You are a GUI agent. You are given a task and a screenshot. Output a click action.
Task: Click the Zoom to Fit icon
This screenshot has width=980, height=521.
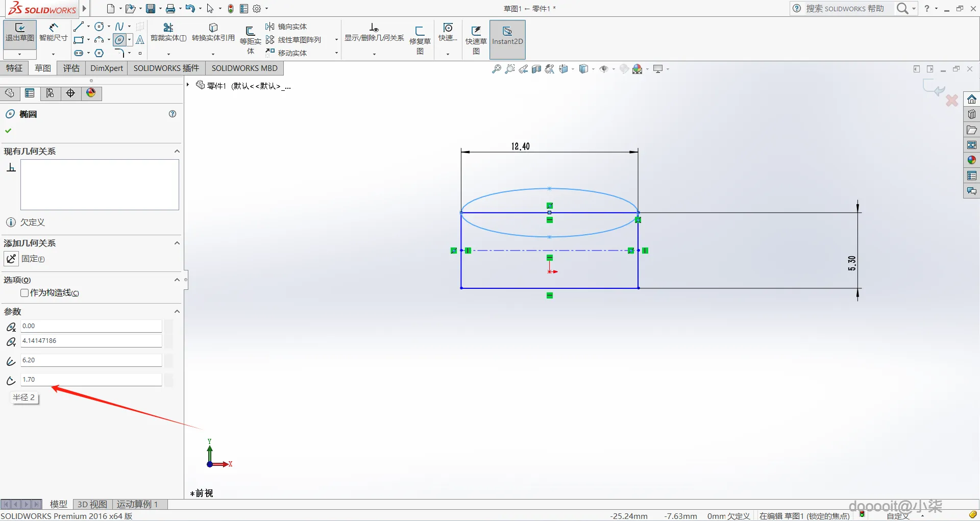(x=496, y=69)
